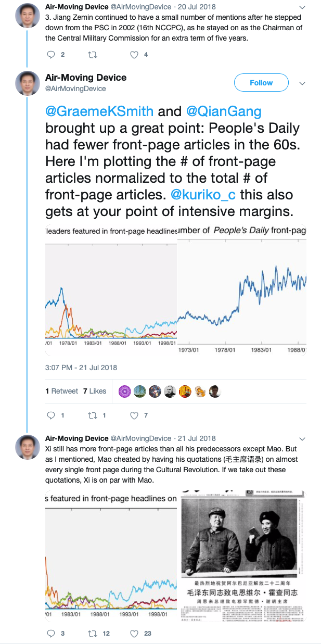
Task: Open the Mao newspaper front-page photo
Action: pyautogui.click(x=243, y=555)
